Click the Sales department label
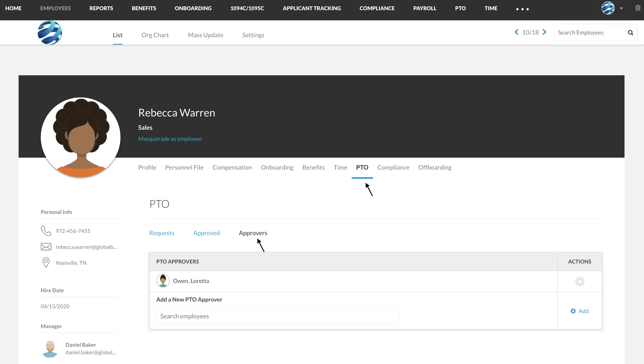The image size is (644, 364). click(145, 128)
